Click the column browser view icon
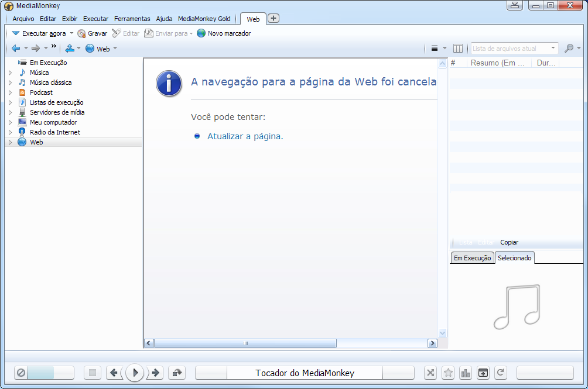 click(458, 49)
